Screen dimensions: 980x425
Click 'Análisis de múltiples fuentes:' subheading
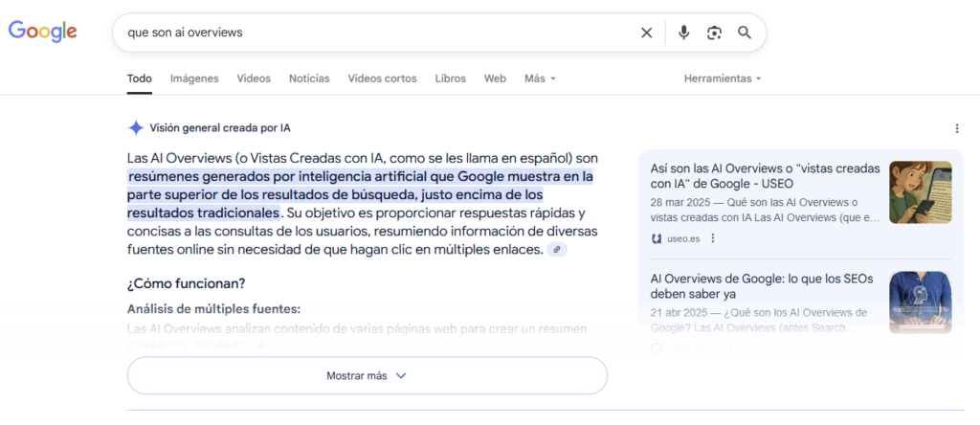pyautogui.click(x=213, y=309)
